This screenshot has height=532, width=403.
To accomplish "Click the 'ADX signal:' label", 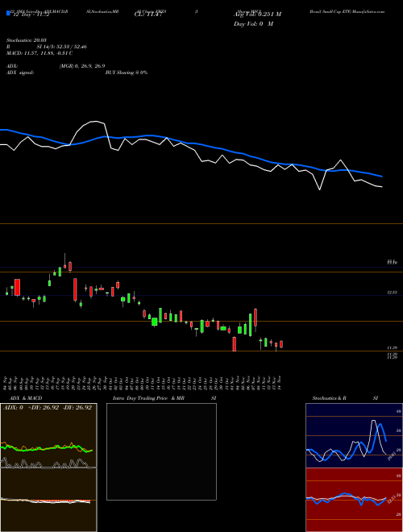I will pyautogui.click(x=20, y=73).
